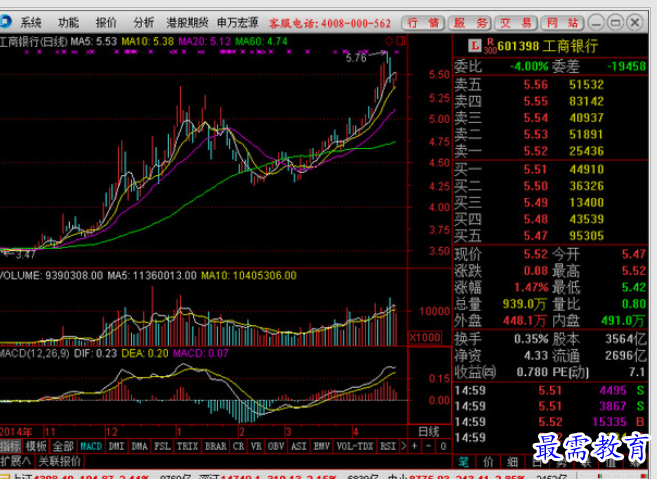Select the 笔 tab in the tick panel

tap(463, 462)
